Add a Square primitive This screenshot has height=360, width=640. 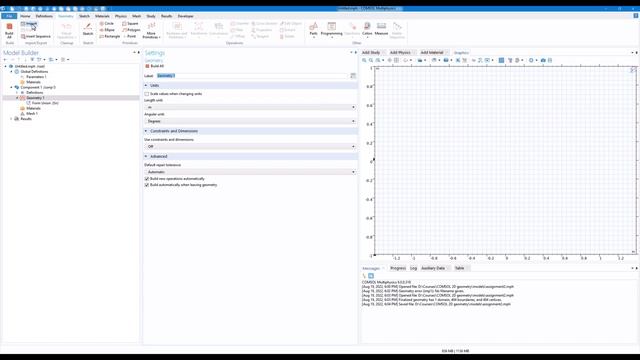(130, 24)
